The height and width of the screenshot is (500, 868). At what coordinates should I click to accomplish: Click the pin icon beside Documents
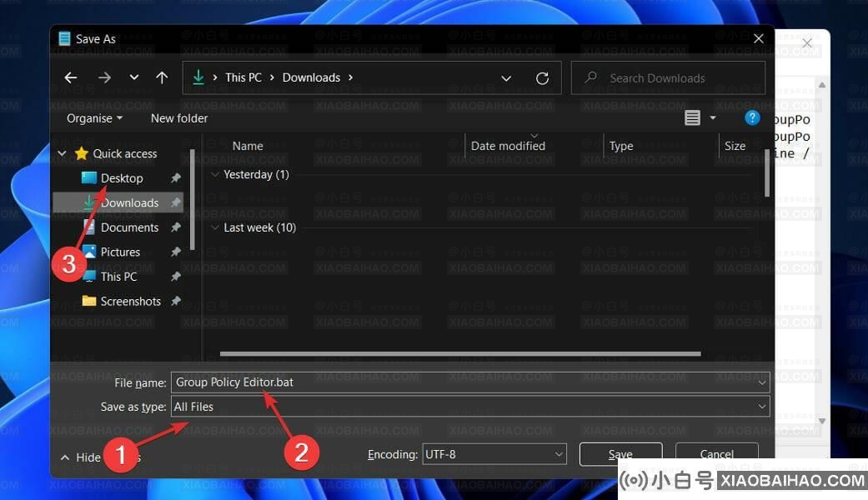175,227
